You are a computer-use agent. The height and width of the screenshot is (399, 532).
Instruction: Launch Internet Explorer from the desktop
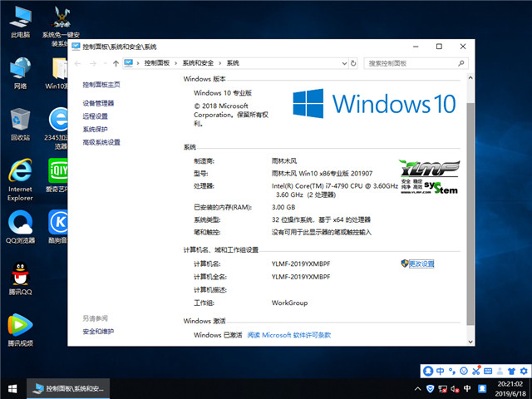(x=20, y=180)
